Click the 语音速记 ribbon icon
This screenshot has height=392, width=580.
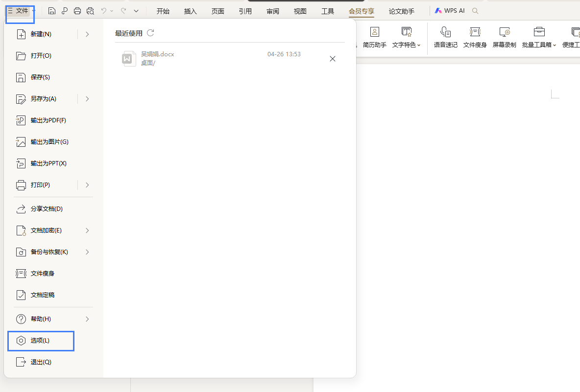(x=445, y=37)
